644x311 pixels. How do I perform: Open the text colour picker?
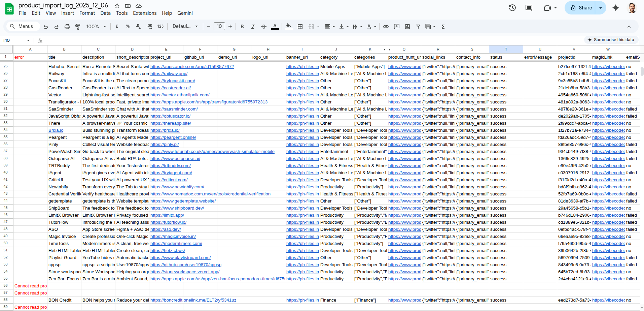pyautogui.click(x=275, y=27)
